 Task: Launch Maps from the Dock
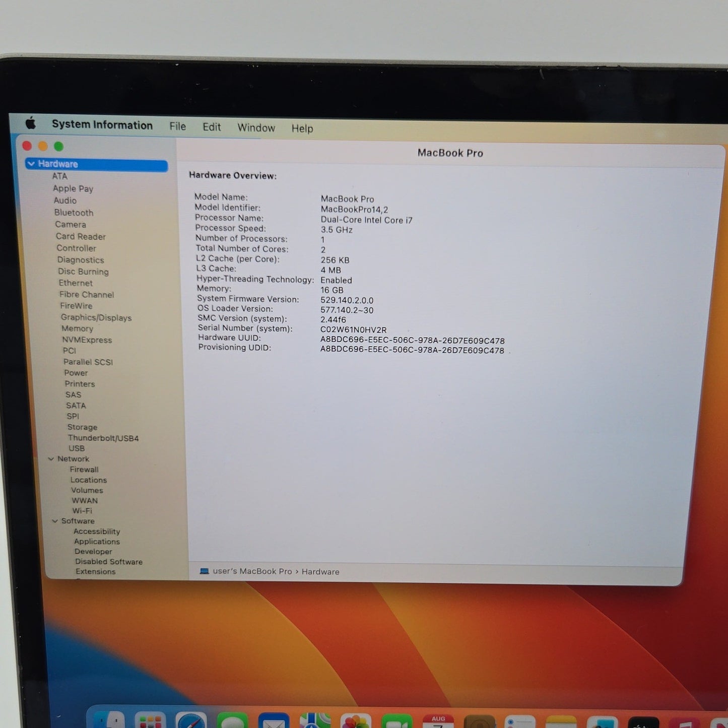point(315,721)
